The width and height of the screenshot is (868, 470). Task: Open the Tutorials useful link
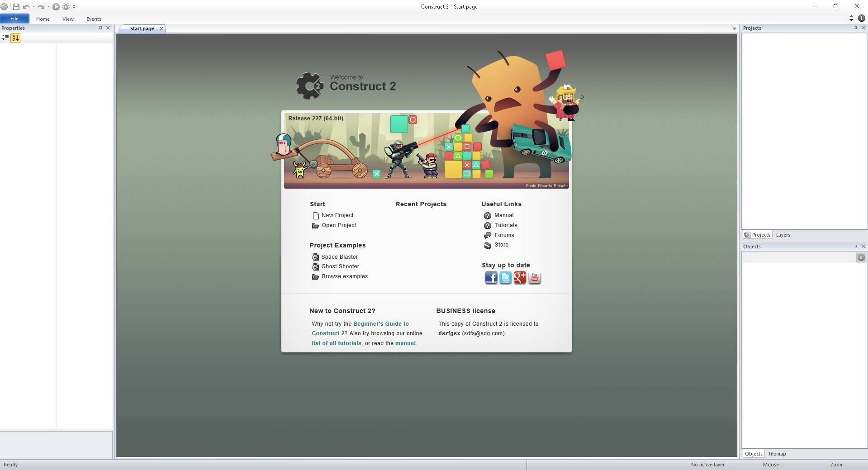[506, 225]
